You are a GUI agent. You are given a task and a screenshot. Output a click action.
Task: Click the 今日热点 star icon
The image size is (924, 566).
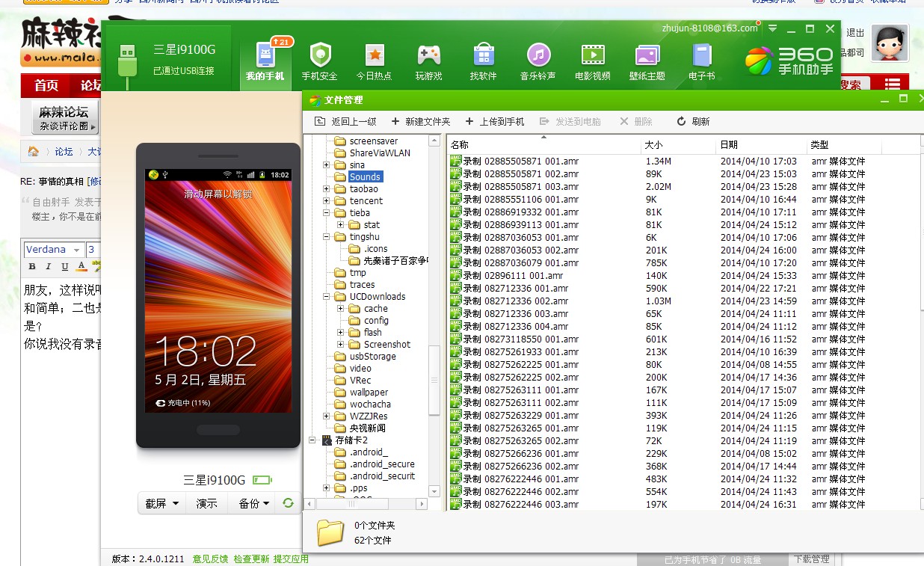[x=374, y=55]
